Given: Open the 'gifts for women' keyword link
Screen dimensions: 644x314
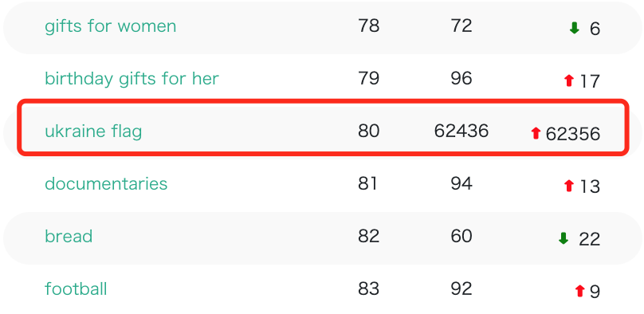Looking at the screenshot, I should (111, 26).
